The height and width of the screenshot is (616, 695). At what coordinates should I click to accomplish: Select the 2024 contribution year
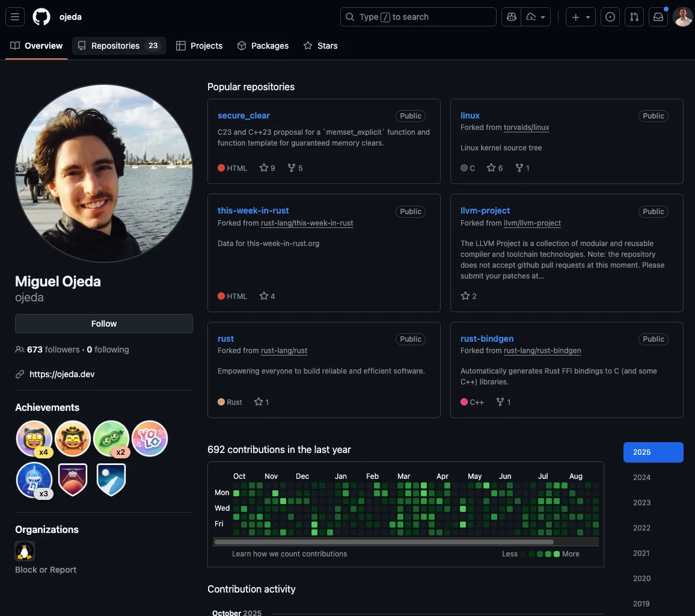[x=641, y=478]
